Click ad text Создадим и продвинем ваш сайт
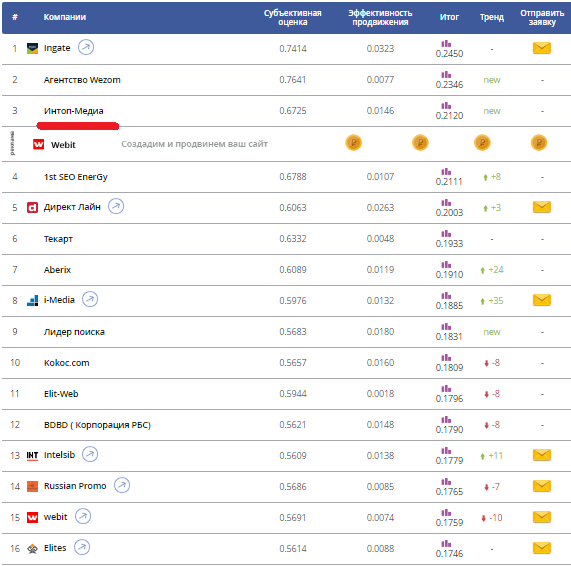 [194, 144]
